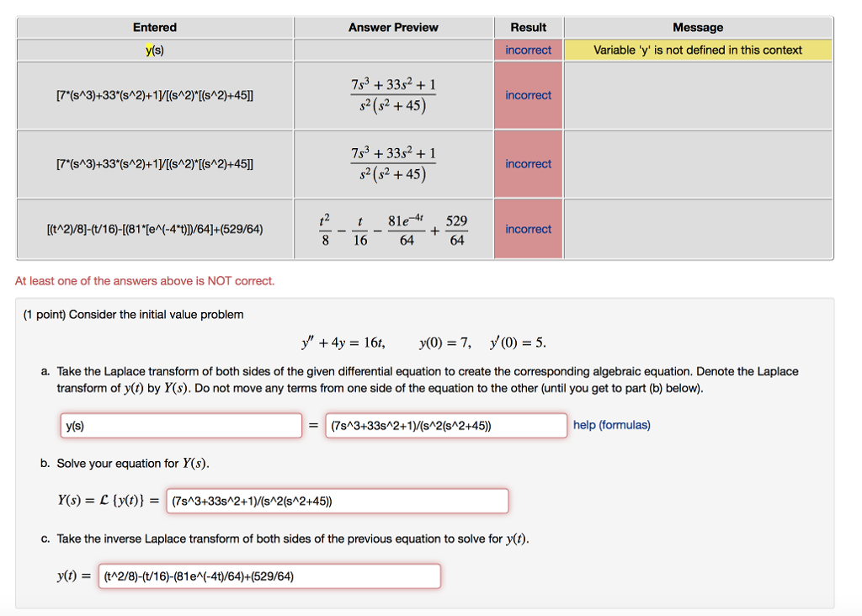Click the part a left answer box
This screenshot has width=862, height=616.
point(180,426)
